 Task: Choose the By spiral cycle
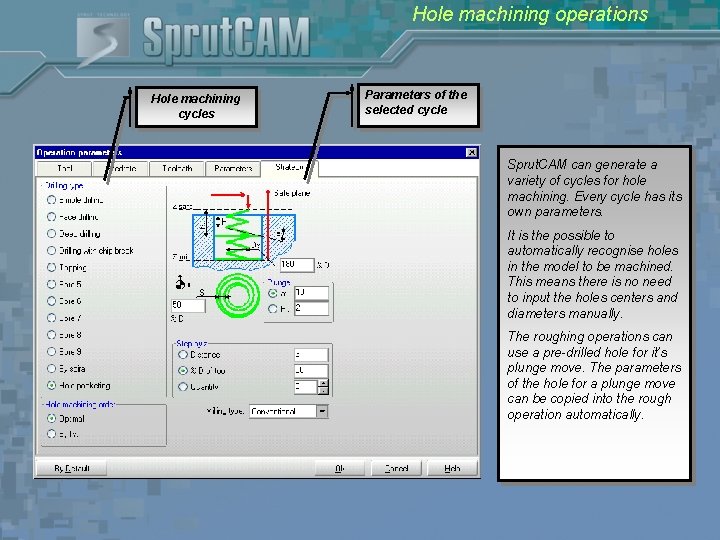click(51, 368)
